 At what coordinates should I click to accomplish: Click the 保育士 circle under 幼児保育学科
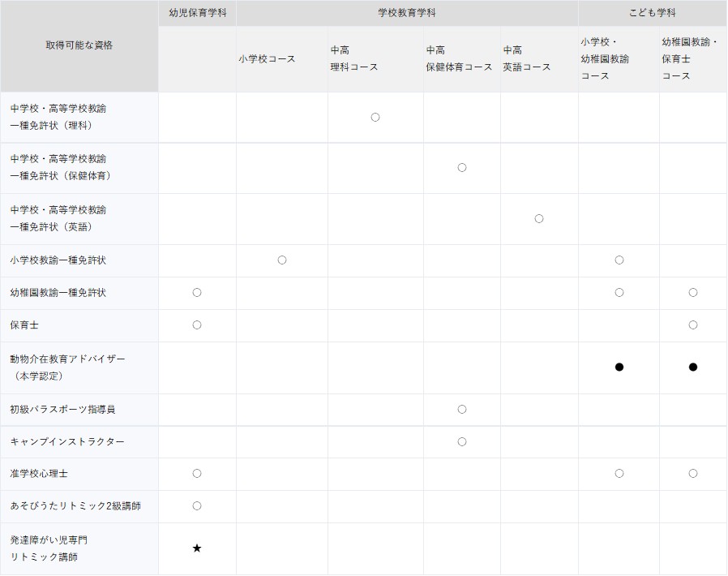[x=197, y=325]
